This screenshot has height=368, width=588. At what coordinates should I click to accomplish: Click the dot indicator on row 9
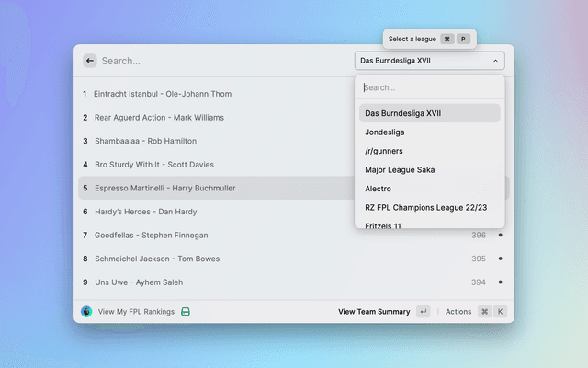(500, 282)
